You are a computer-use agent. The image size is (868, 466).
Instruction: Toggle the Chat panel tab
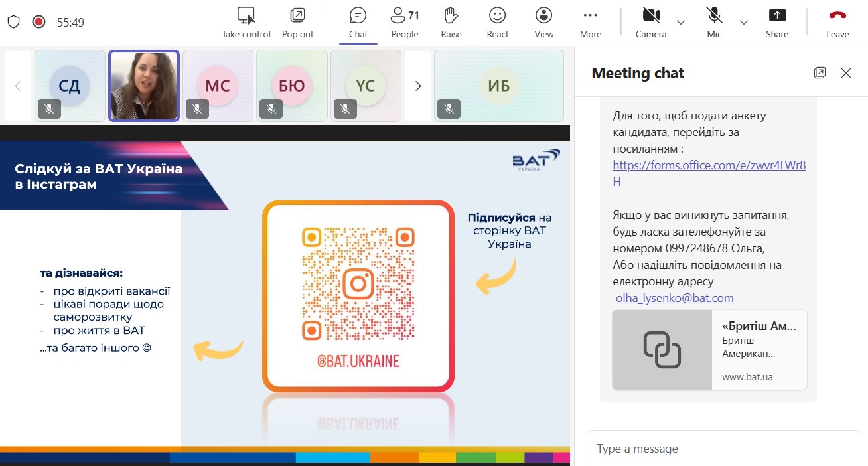click(x=358, y=22)
